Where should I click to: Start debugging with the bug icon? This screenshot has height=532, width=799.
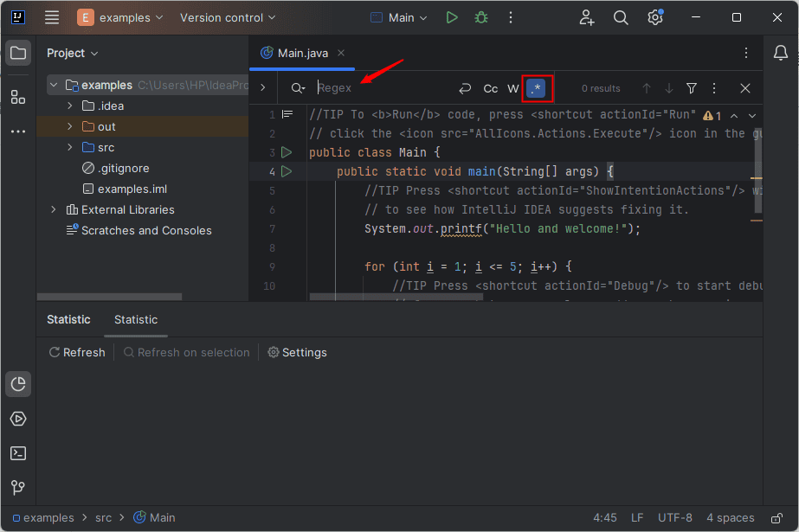tap(481, 17)
